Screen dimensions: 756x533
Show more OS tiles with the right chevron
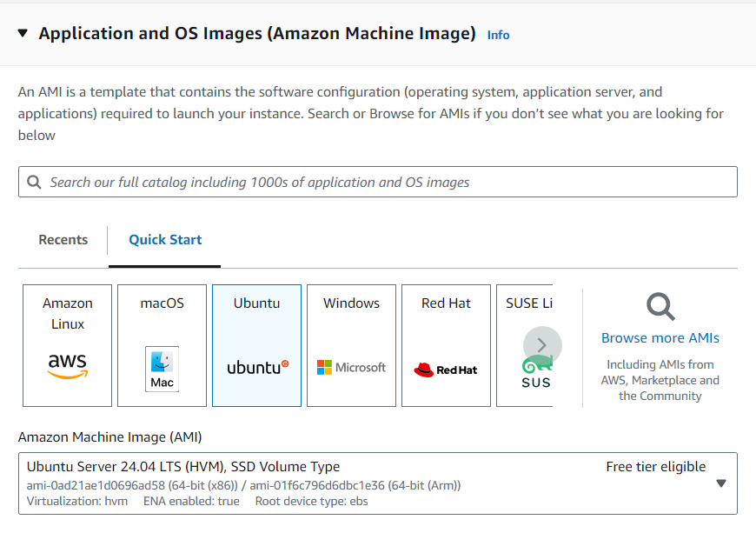click(542, 345)
